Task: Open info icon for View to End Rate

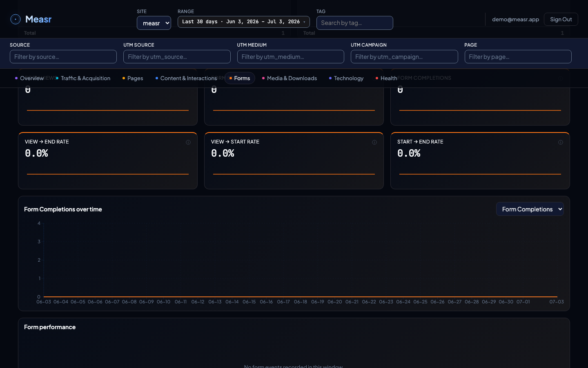Action: [188, 142]
